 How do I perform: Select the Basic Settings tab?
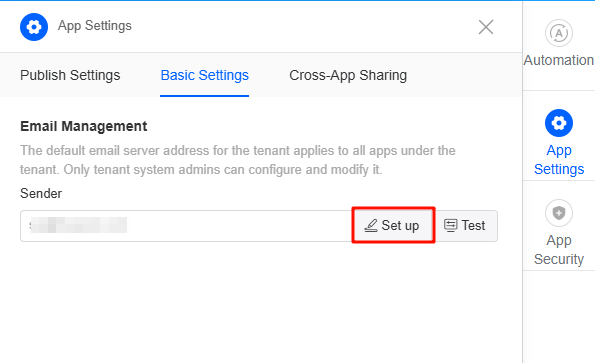coord(205,75)
